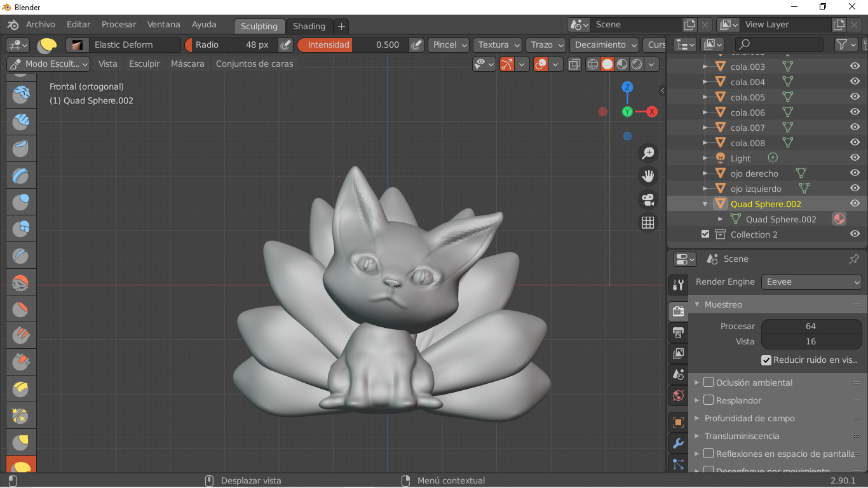Open the Decaimiento dropdown
Image resolution: width=868 pixels, height=488 pixels.
click(604, 45)
